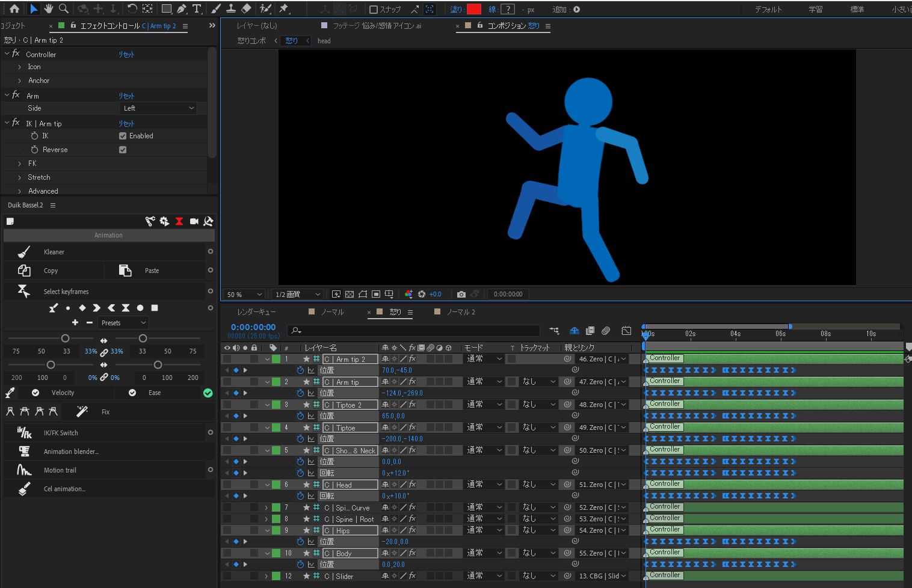Open the graph editor in timeline
This screenshot has height=588, width=912.
click(626, 331)
